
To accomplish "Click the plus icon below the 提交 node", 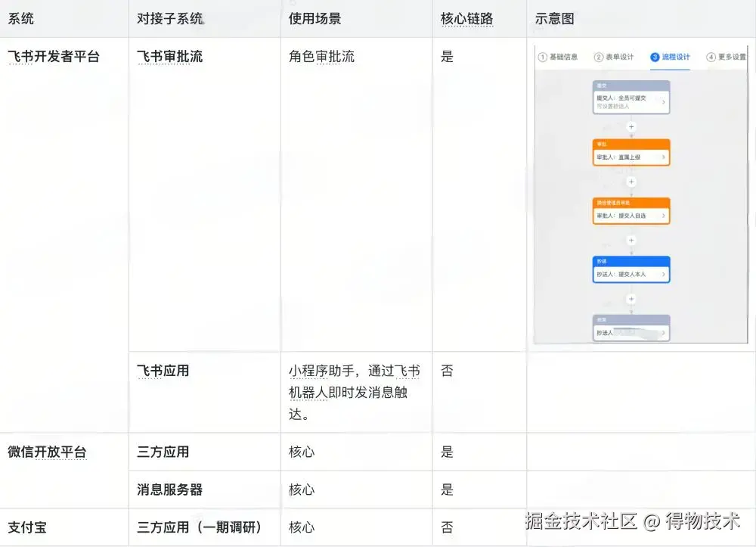I will [x=631, y=127].
